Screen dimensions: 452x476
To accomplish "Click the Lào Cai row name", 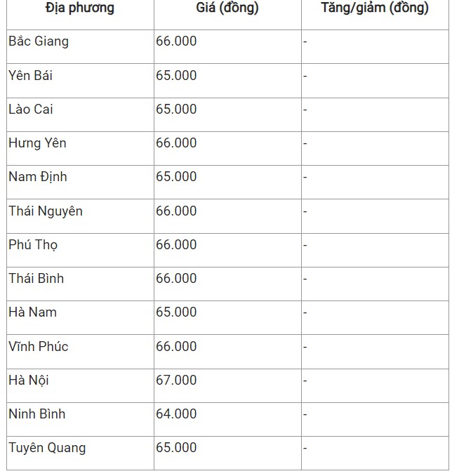I will pyautogui.click(x=31, y=110).
